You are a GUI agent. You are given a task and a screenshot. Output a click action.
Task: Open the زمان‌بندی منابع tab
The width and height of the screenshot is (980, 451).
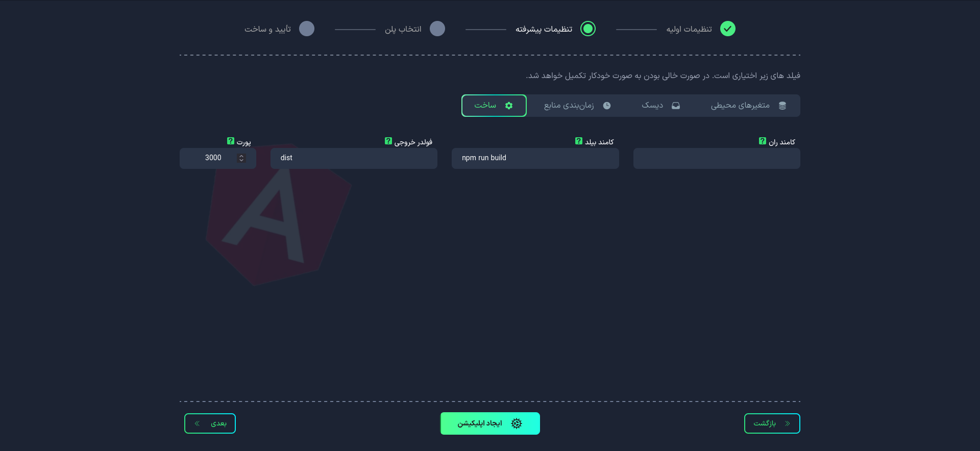point(577,106)
